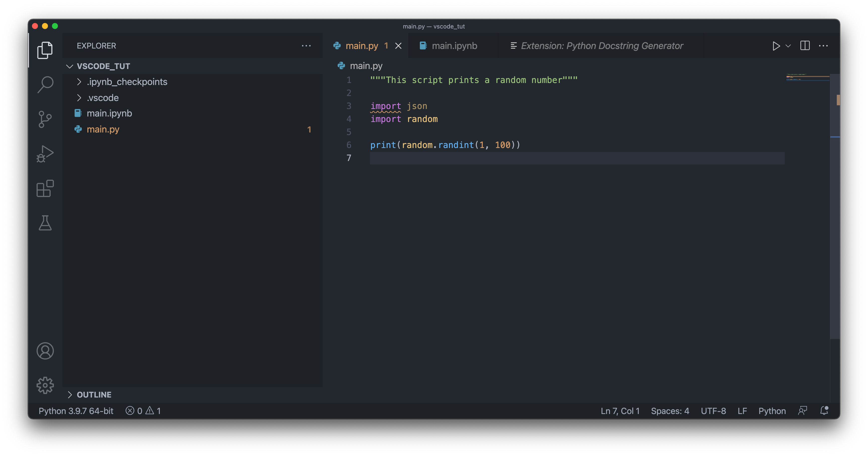Open the Extensions view
This screenshot has width=868, height=456.
tap(45, 188)
